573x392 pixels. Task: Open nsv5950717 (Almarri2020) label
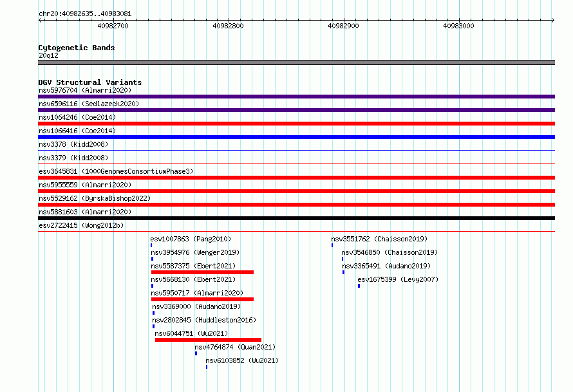197,293
